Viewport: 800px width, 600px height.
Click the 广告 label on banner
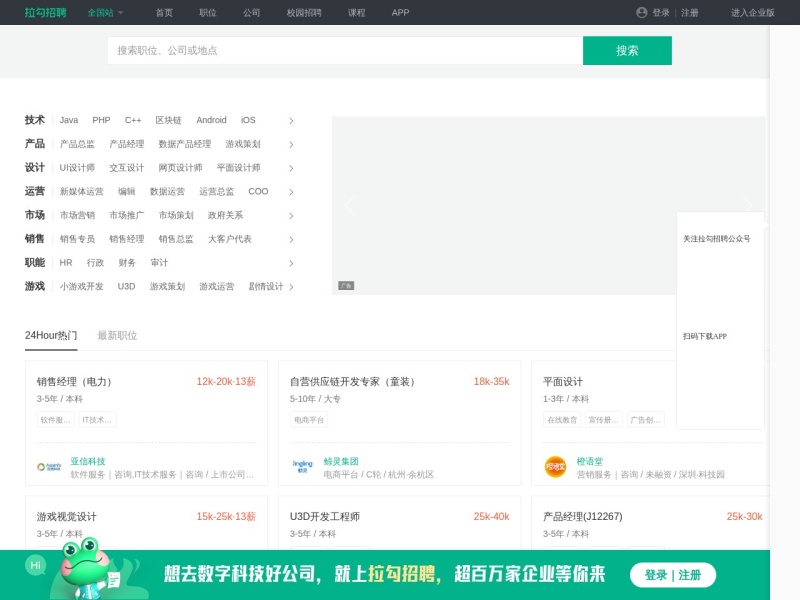click(346, 286)
